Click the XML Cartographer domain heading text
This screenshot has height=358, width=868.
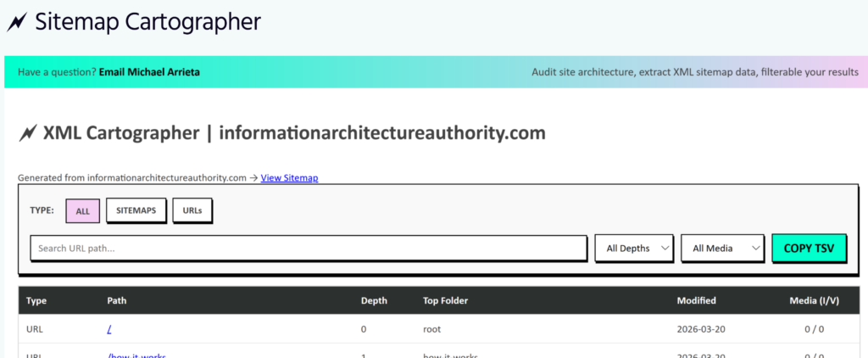(x=294, y=133)
